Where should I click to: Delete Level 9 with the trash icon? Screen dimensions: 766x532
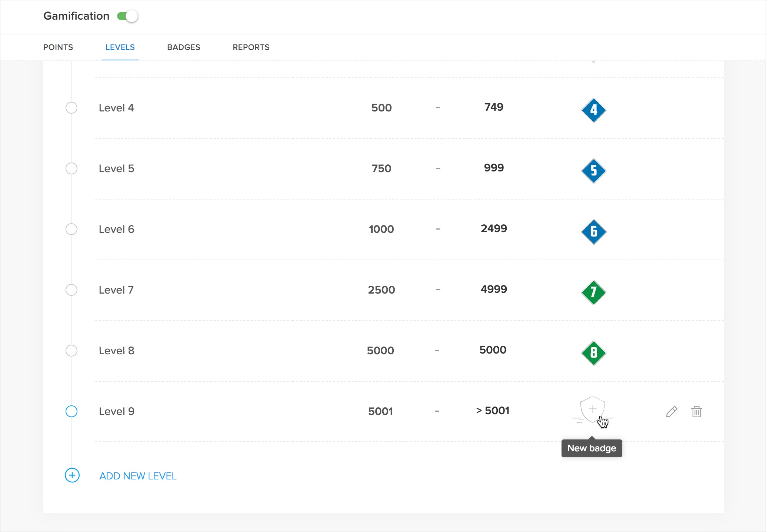[696, 412]
